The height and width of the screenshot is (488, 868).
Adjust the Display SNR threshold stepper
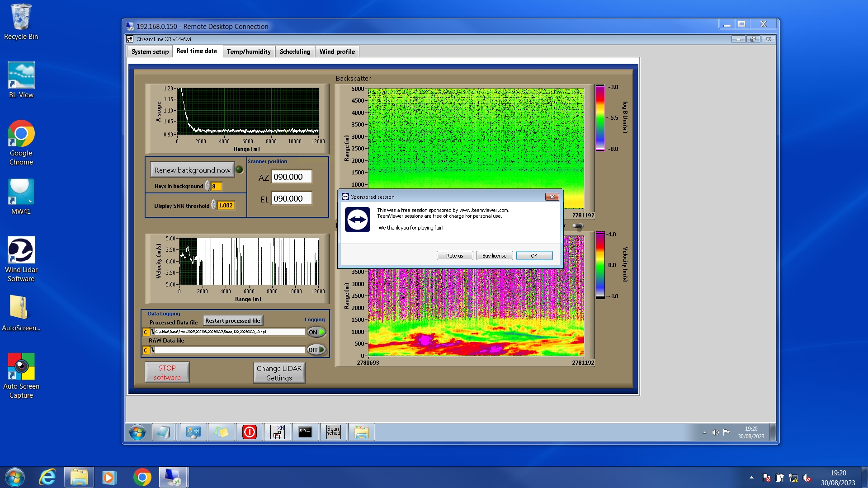click(x=214, y=205)
